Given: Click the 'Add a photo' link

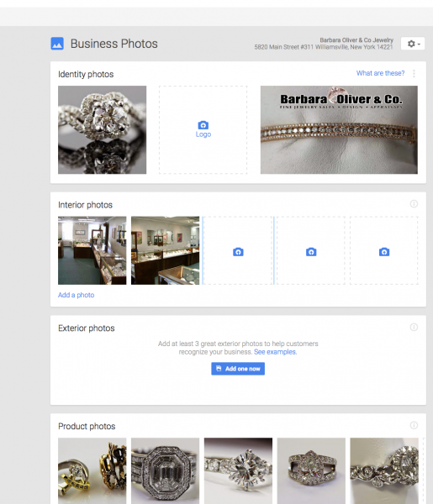Looking at the screenshot, I should (76, 295).
